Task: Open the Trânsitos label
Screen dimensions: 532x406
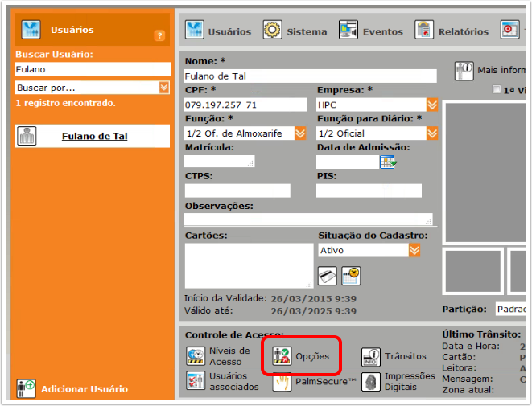Action: 405,356
